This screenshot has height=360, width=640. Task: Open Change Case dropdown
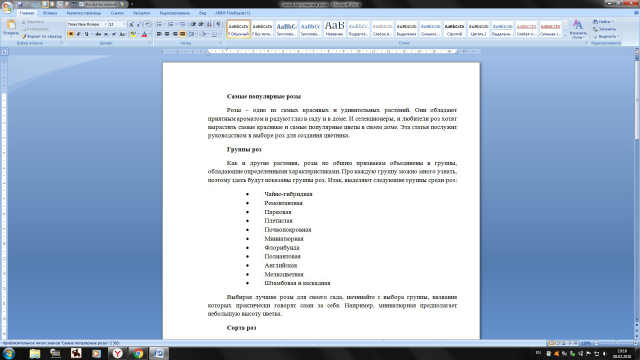123,34
